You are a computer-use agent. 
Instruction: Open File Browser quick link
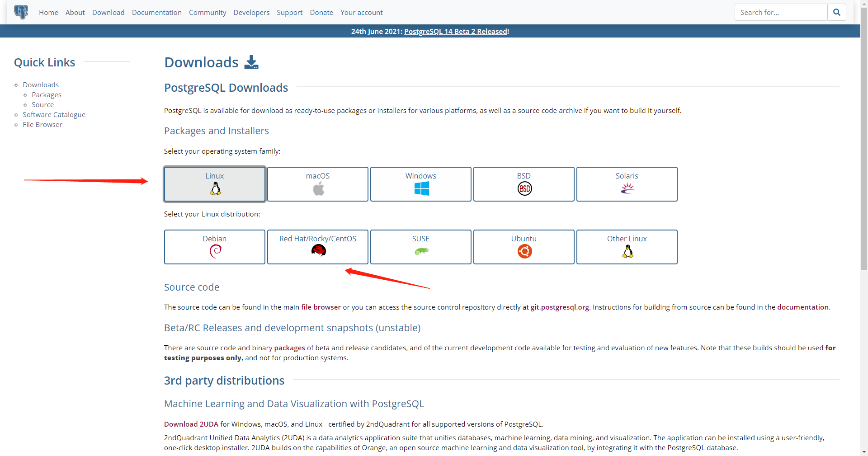[42, 125]
